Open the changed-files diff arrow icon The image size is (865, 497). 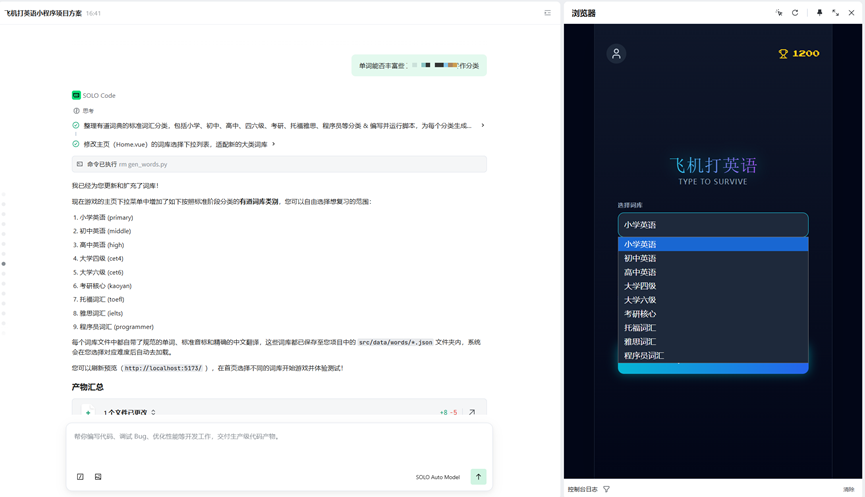click(472, 412)
